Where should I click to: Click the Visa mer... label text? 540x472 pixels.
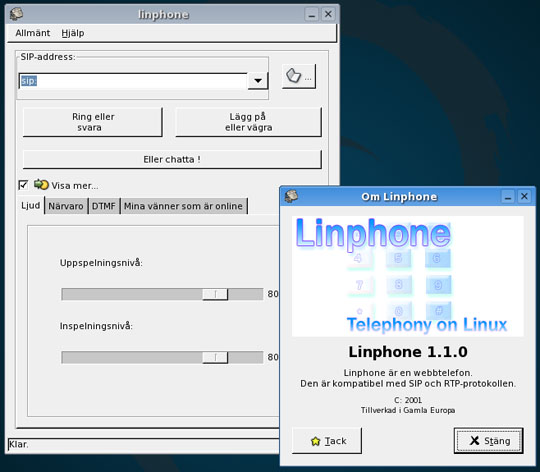click(75, 186)
